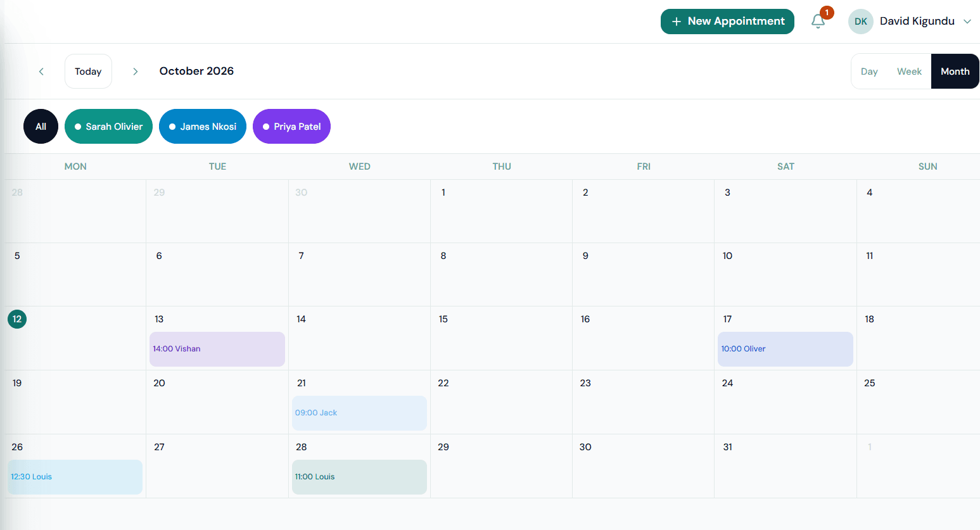Click the MON column header
This screenshot has width=980, height=530.
point(75,167)
